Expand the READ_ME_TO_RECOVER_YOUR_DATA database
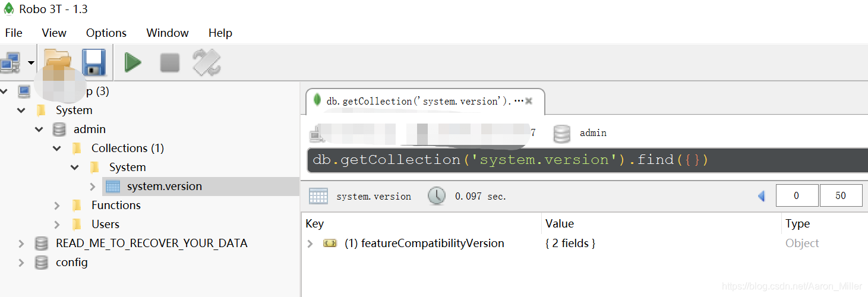The height and width of the screenshot is (297, 868). [x=21, y=244]
